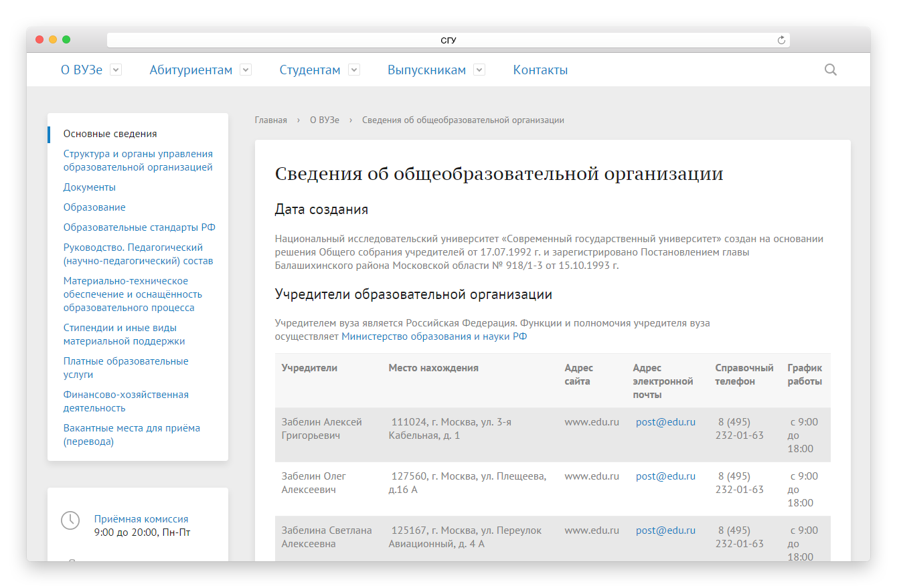Click the search magnifier icon
This screenshot has height=588, width=897.
point(830,70)
